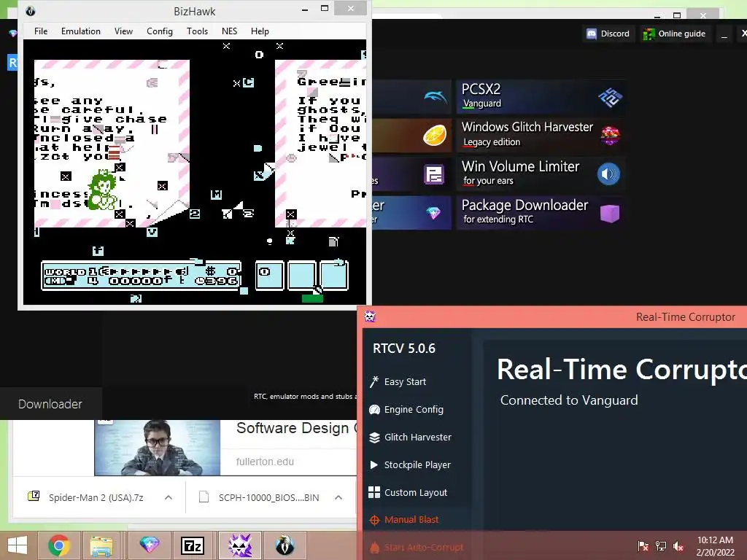The width and height of the screenshot is (747, 560).
Task: Click the PCSX2 logo icon
Action: click(611, 97)
